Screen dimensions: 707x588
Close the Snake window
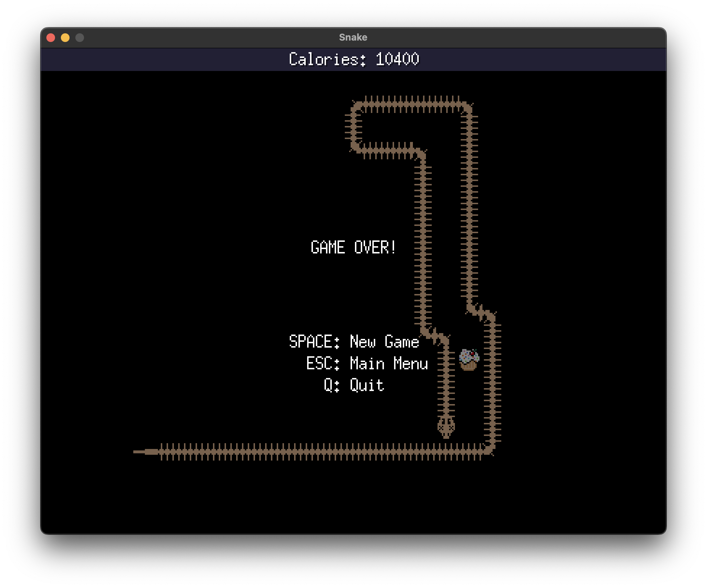[51, 38]
